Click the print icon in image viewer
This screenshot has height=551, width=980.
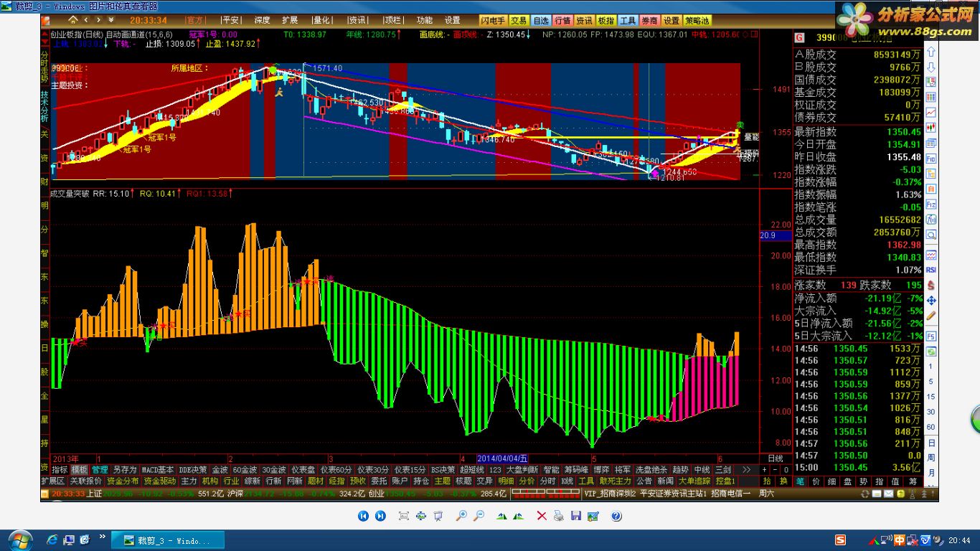point(559,516)
